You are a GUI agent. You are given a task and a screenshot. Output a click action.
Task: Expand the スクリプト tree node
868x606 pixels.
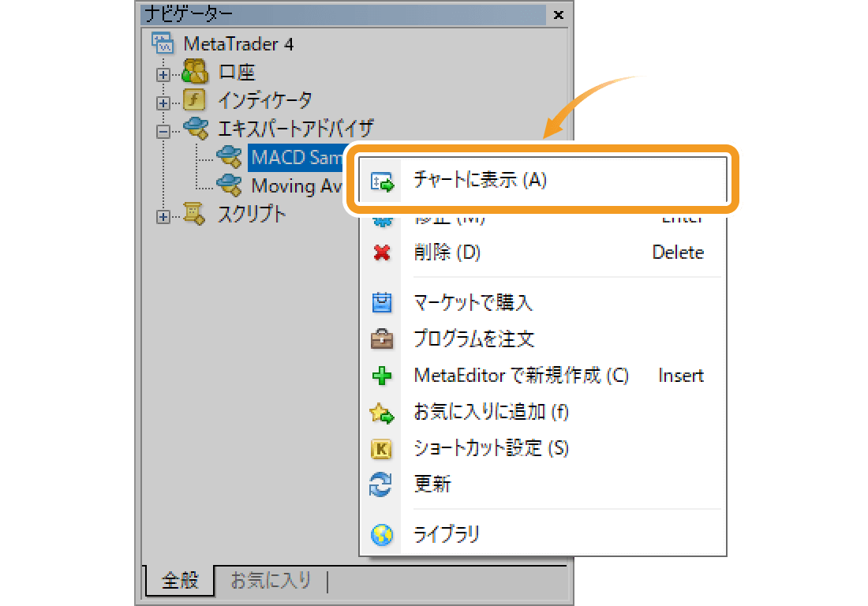pos(163,217)
